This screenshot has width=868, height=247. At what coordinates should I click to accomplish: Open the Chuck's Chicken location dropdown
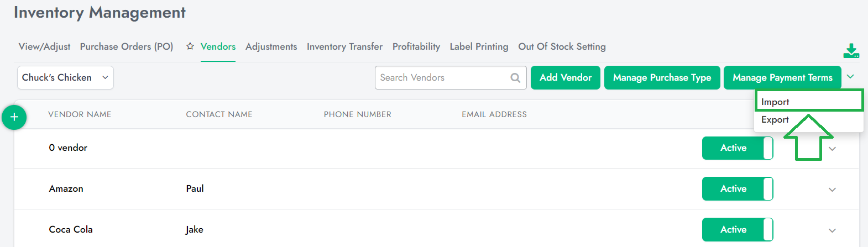click(x=65, y=78)
